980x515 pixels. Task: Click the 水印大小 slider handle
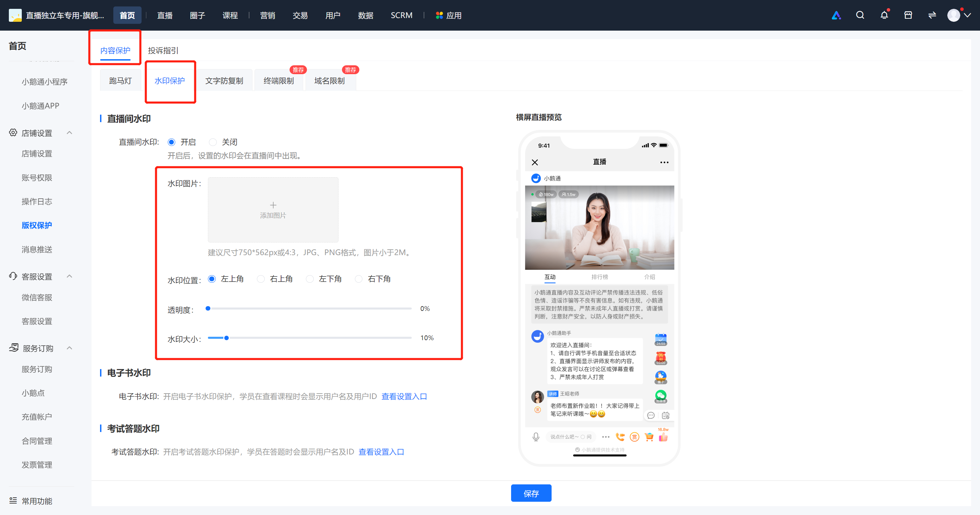(x=226, y=338)
